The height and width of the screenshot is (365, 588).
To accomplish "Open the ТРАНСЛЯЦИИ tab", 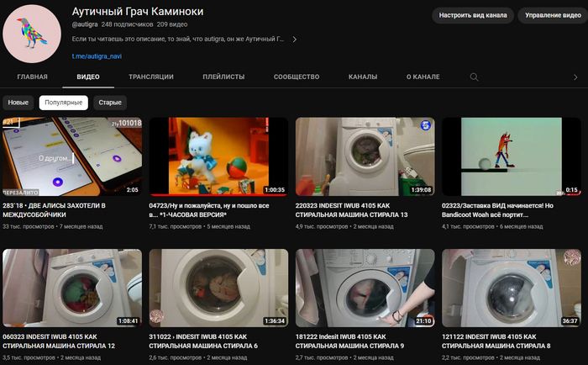I will [151, 77].
